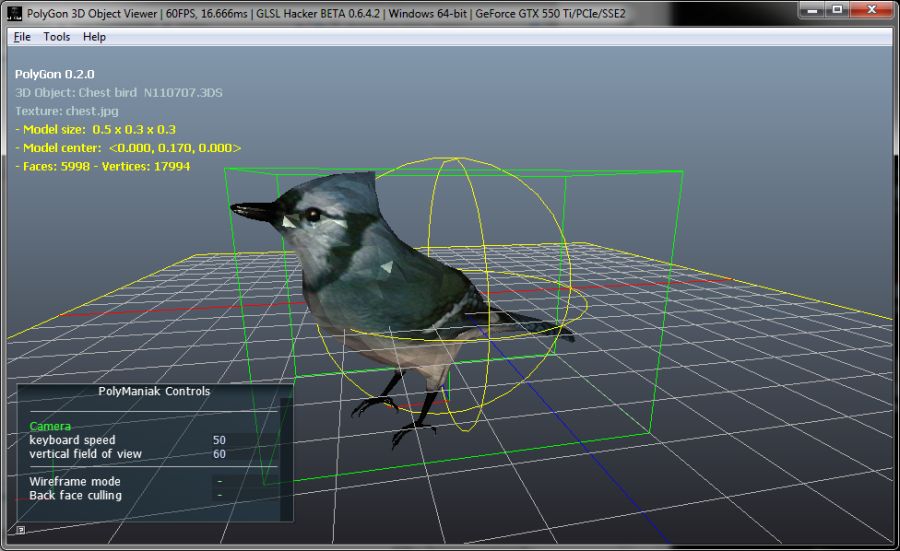Toggle the Back face culling value
Screen dimensions: 900x551
point(220,495)
